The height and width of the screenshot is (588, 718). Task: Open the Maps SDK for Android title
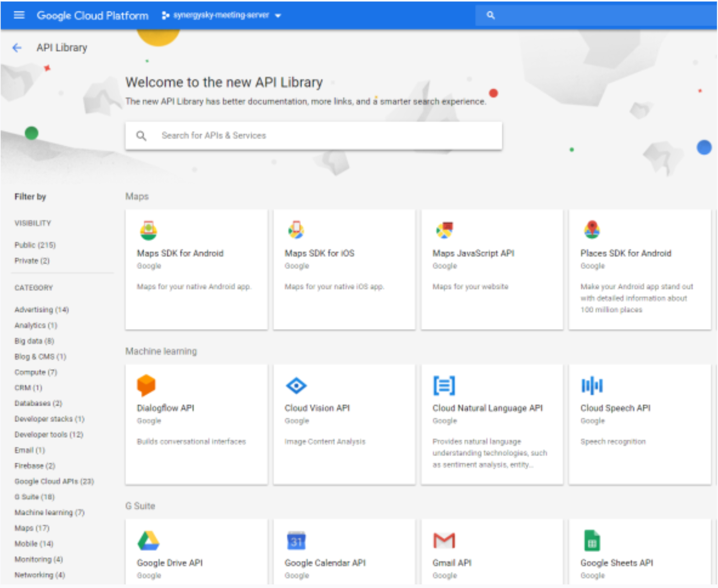[180, 254]
